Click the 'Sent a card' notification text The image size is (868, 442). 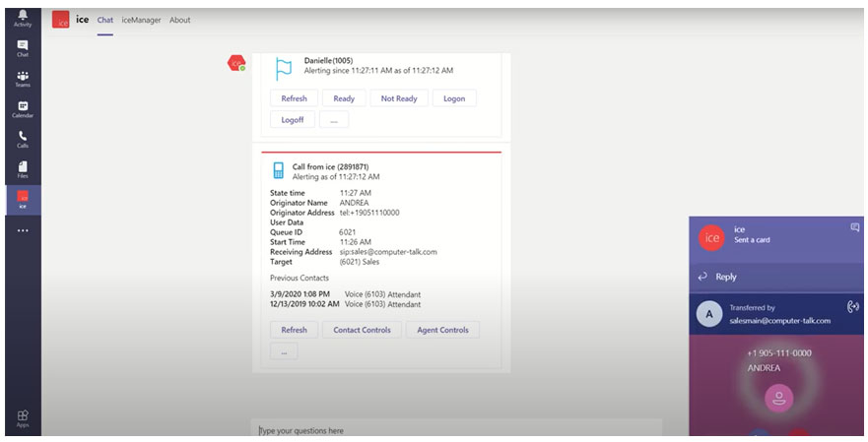[x=752, y=239]
